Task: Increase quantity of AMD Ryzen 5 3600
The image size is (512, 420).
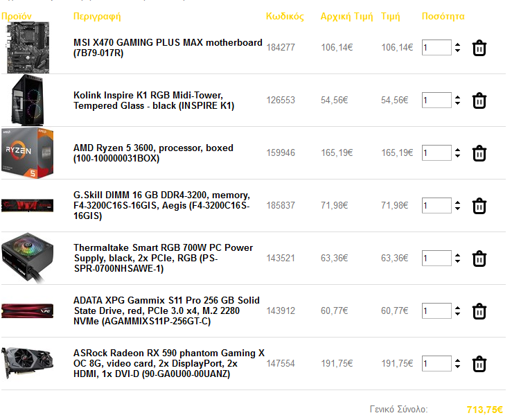Action: click(x=457, y=150)
